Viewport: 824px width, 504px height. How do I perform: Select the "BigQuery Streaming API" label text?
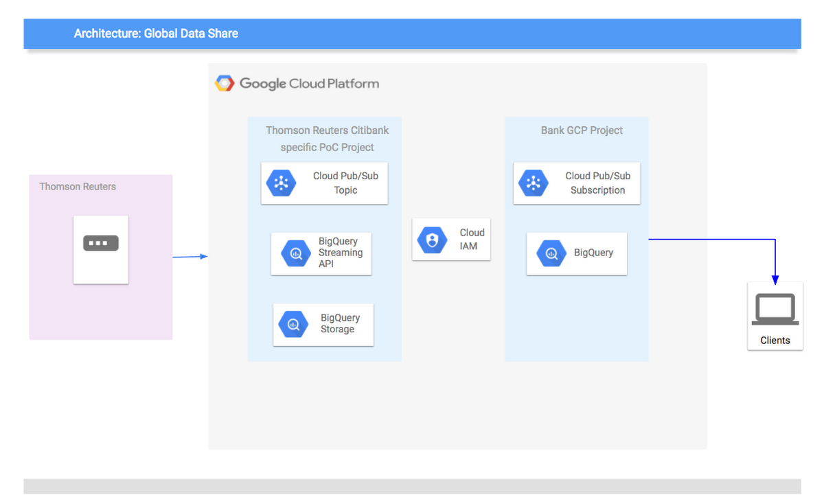coord(340,253)
